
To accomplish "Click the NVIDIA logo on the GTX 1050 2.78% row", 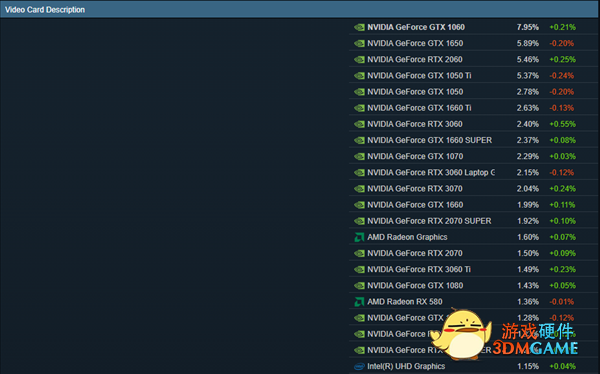I will click(x=359, y=92).
